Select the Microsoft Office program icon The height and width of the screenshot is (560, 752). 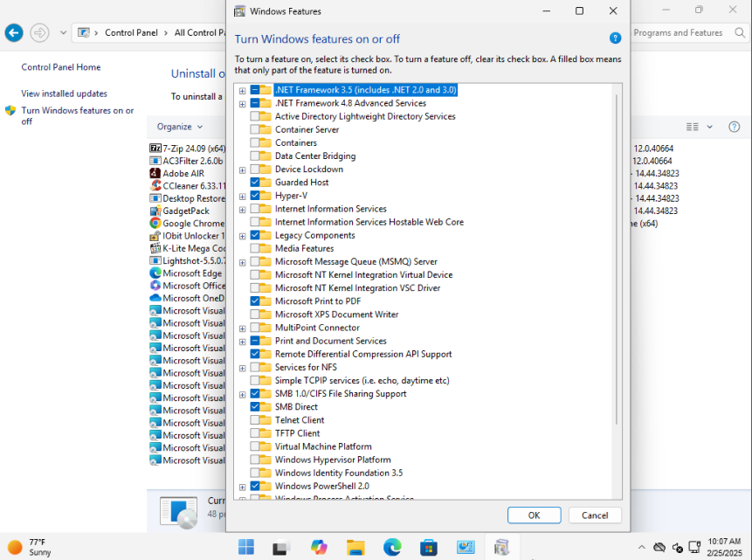pos(155,286)
